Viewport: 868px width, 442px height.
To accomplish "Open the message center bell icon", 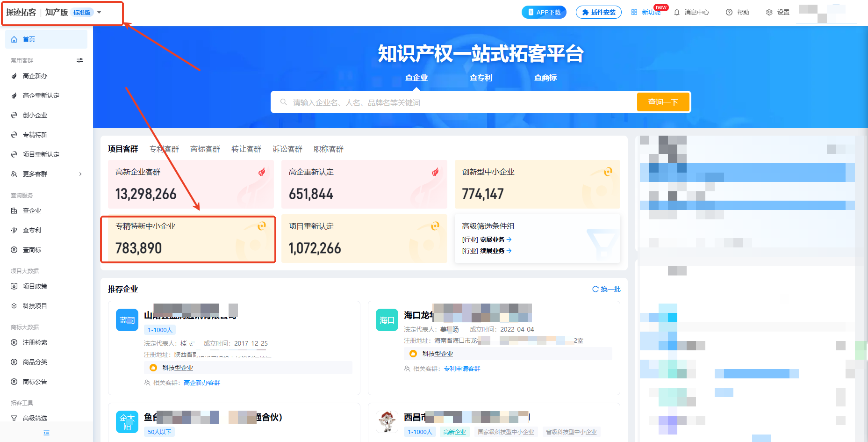I will pyautogui.click(x=677, y=13).
